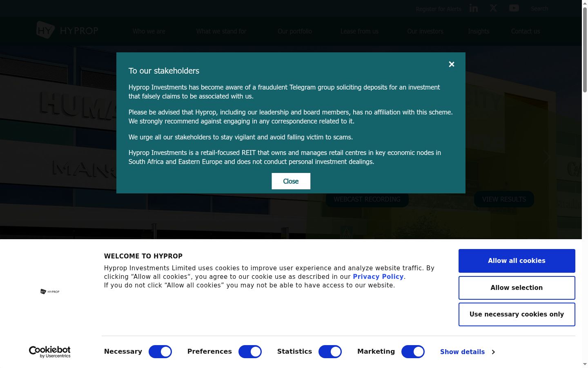Open Hyprop LinkedIn page icon
588x368 pixels.
[474, 8]
